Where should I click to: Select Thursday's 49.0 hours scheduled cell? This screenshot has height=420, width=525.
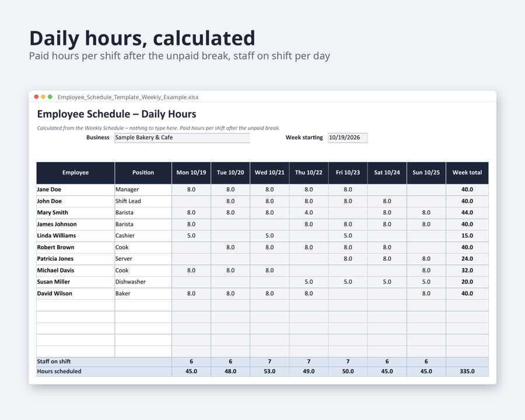pos(309,372)
